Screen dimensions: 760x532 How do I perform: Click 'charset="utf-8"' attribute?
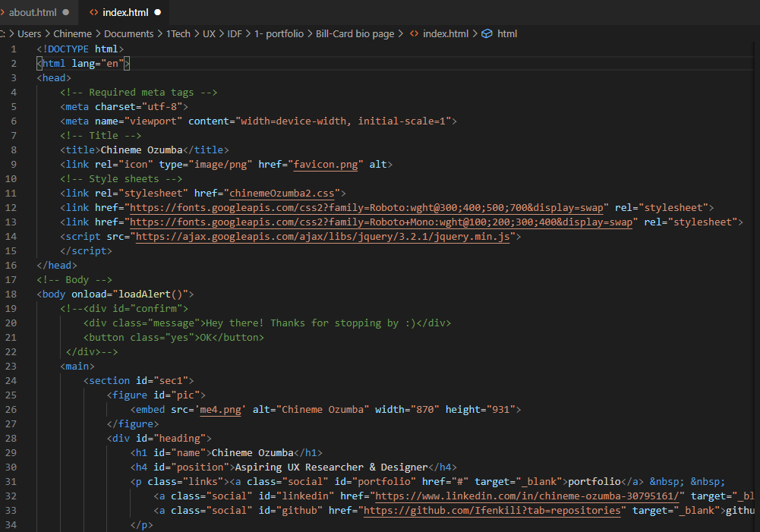tap(138, 106)
